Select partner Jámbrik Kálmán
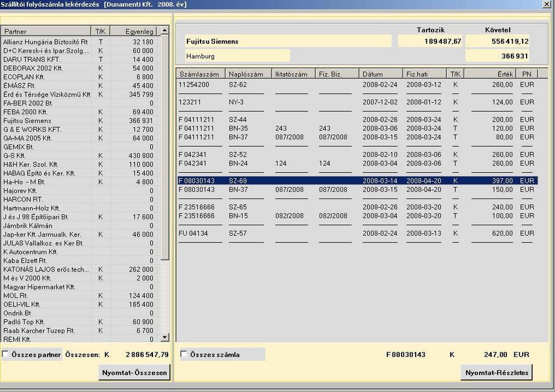The image size is (555, 392). [80, 225]
